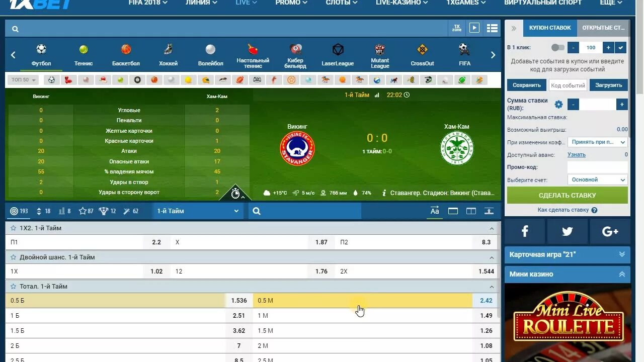The width and height of the screenshot is (644, 362).
Task: Open the СЛОТЫ menu
Action: 342,3
